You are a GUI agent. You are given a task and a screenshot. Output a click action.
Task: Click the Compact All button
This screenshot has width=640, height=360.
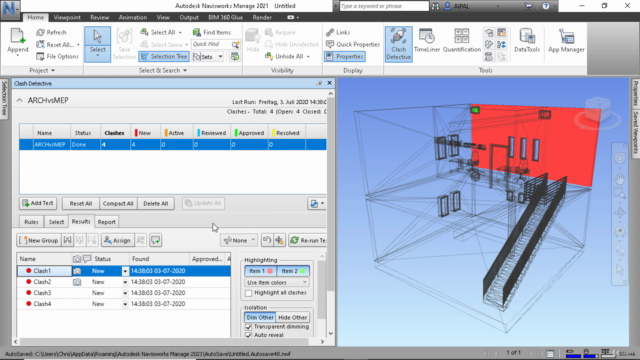tap(118, 203)
